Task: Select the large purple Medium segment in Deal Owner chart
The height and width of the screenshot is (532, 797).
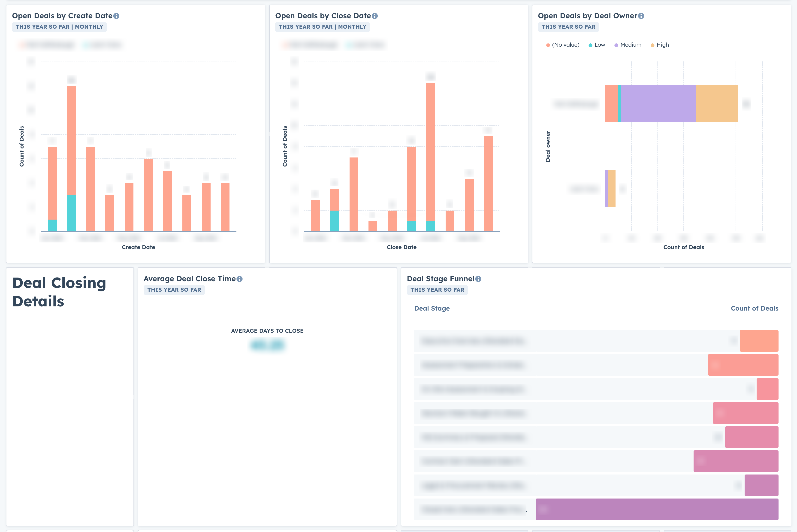Action: pos(658,103)
